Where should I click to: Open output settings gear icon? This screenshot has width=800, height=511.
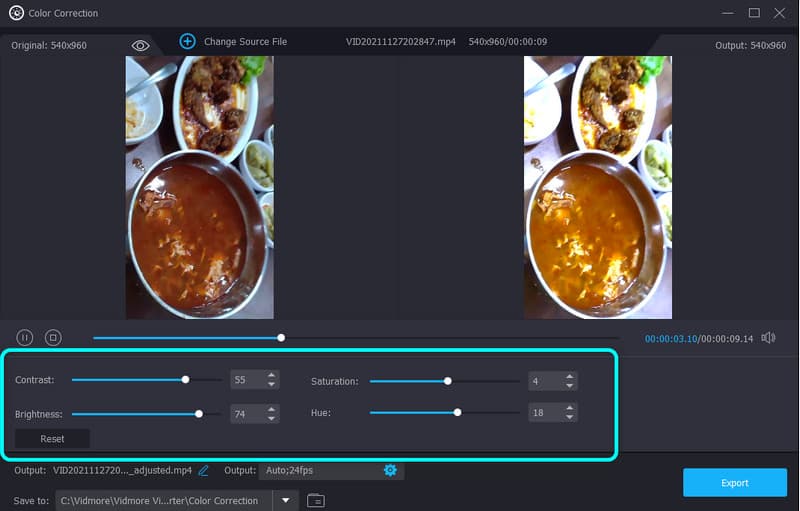click(x=390, y=470)
